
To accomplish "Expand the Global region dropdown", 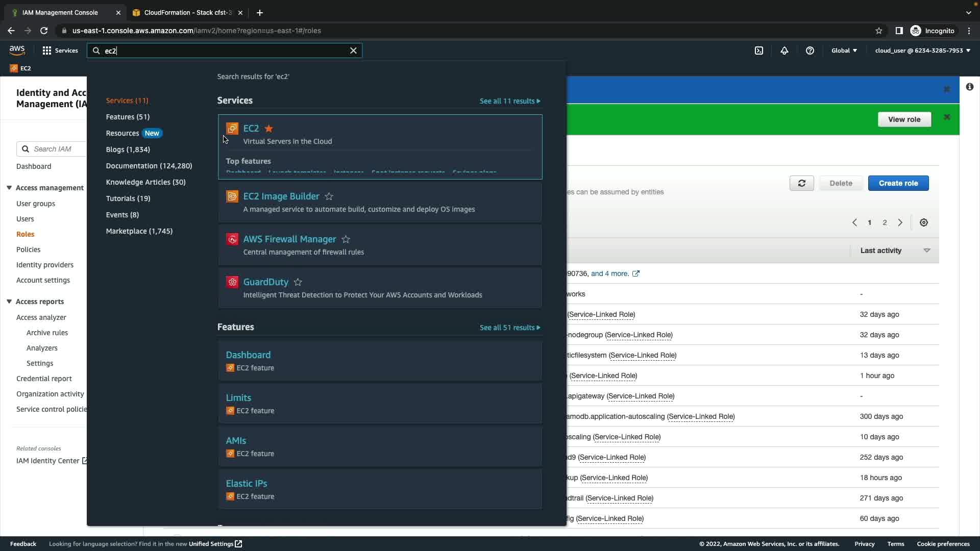I will tap(844, 51).
